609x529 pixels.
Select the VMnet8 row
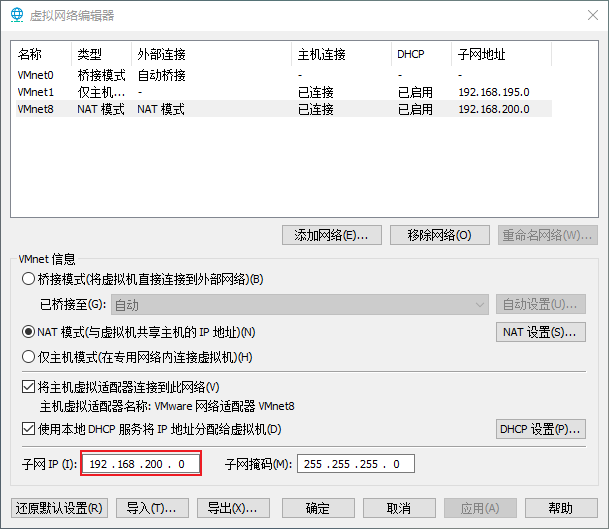point(284,109)
